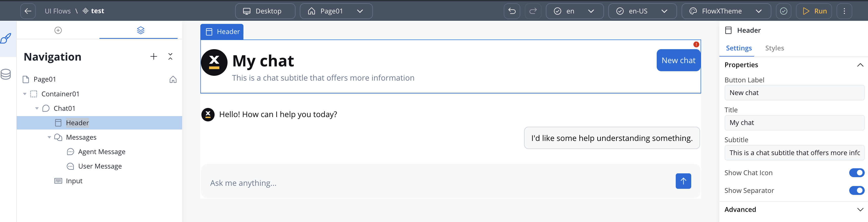Open the database sidebar icon
The image size is (868, 222).
click(x=6, y=74)
